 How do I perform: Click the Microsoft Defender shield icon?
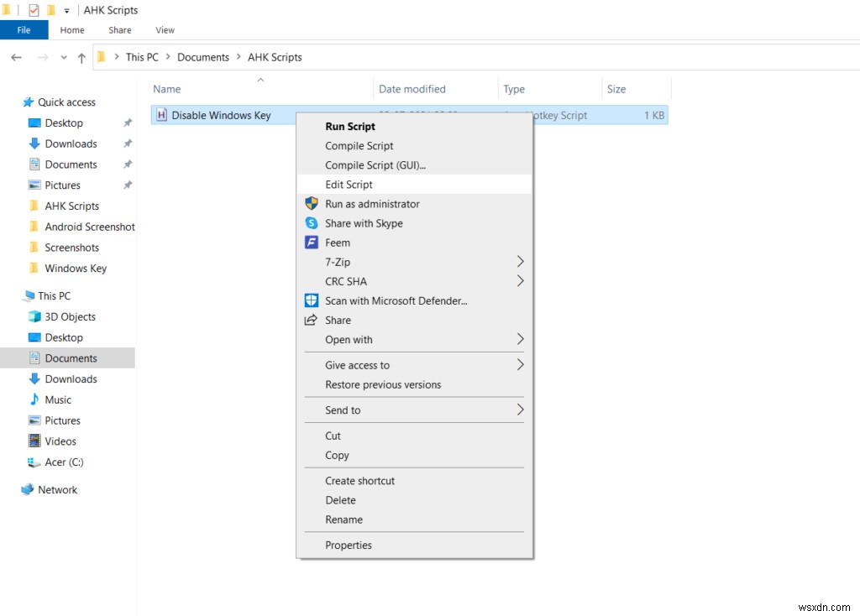click(311, 300)
